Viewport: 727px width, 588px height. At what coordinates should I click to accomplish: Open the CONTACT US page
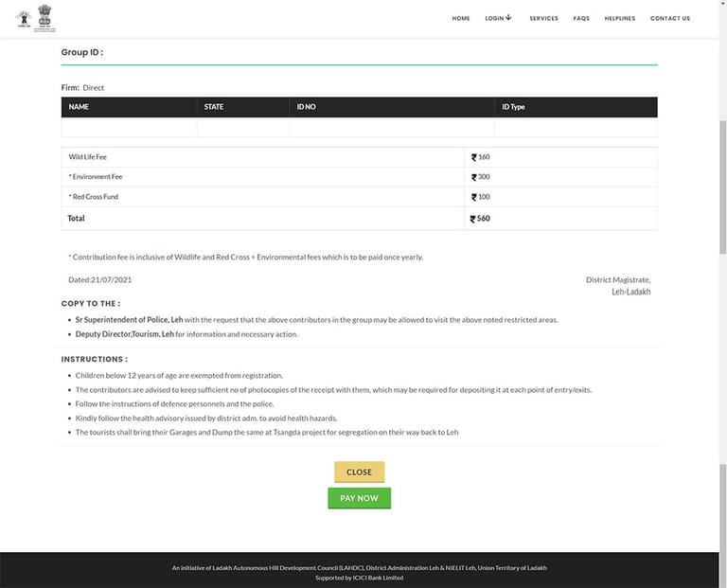tap(670, 18)
